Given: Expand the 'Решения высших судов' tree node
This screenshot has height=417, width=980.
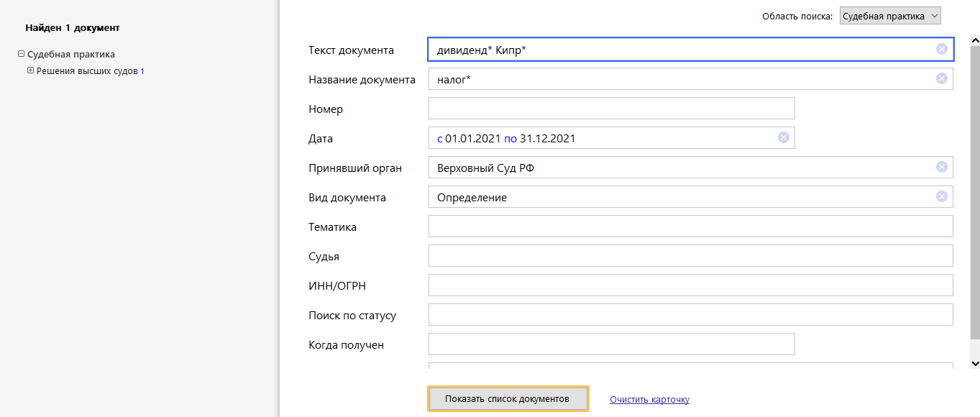Looking at the screenshot, I should point(30,70).
